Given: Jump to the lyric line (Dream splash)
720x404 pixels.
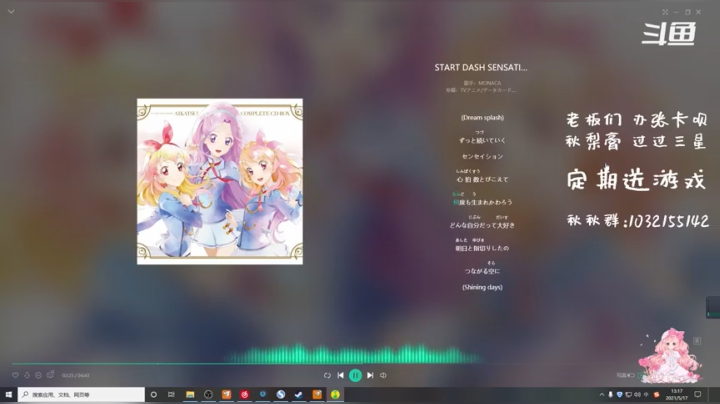Looking at the screenshot, I should point(482,118).
